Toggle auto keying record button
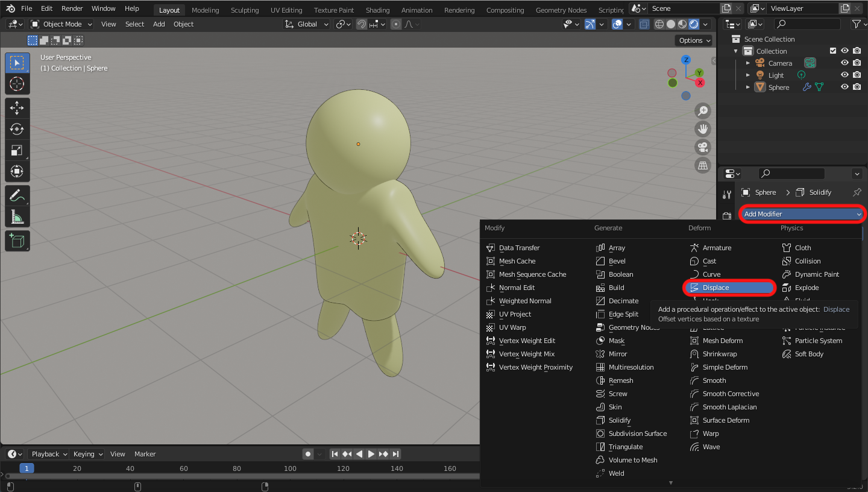This screenshot has height=492, width=868. [308, 454]
